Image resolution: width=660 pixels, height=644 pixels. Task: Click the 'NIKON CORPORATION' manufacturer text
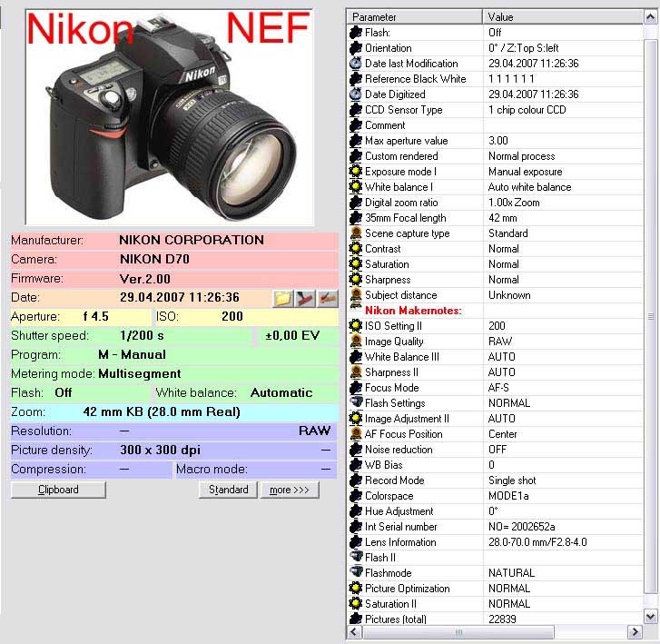click(192, 240)
